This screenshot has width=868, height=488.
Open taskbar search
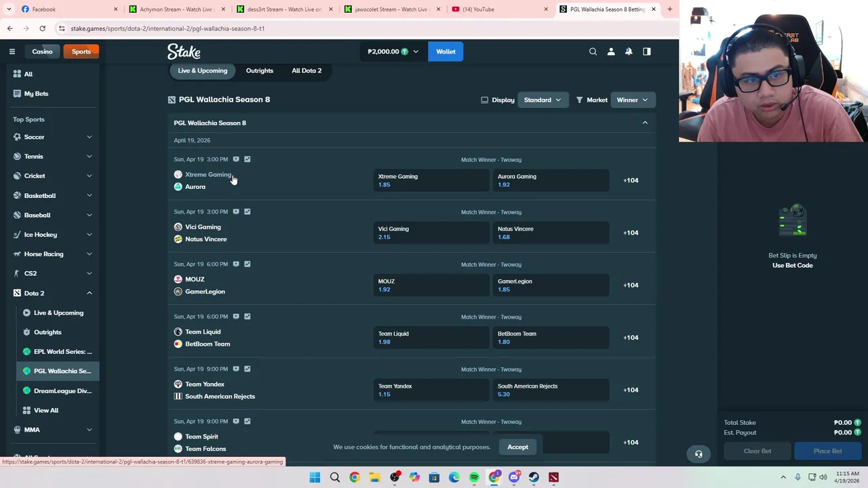[335, 478]
